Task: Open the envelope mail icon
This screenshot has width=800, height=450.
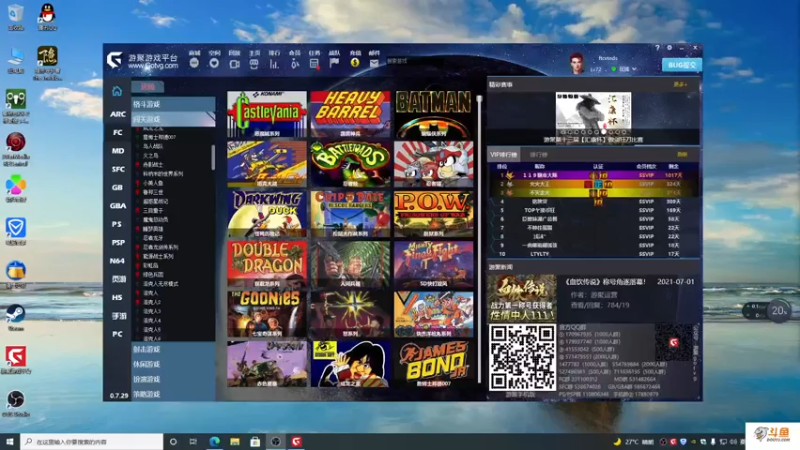Action: tap(374, 63)
